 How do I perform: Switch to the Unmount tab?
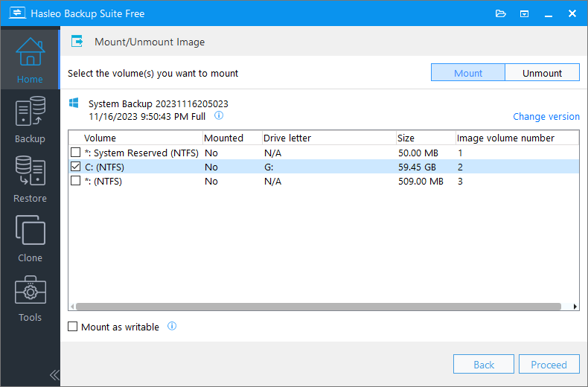pos(543,73)
